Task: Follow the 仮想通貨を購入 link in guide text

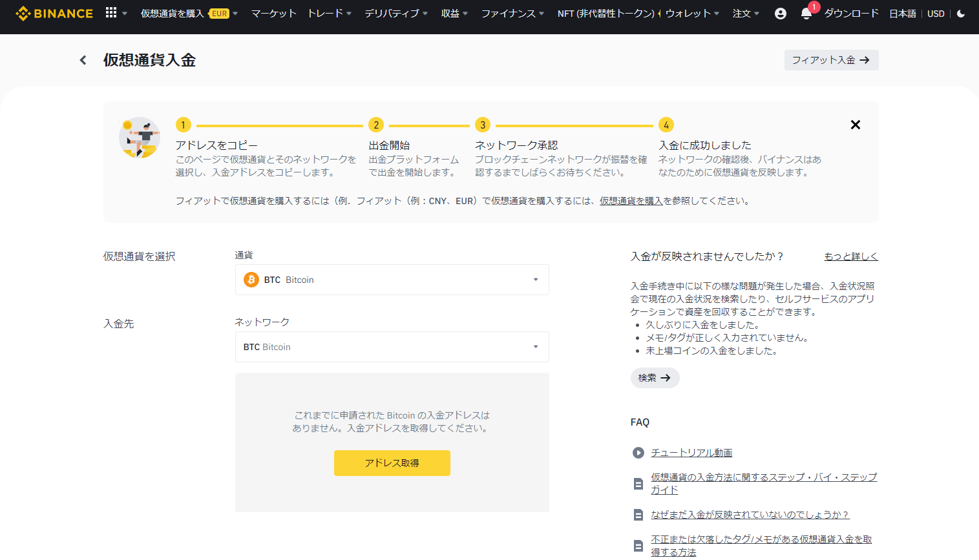Action: click(631, 201)
